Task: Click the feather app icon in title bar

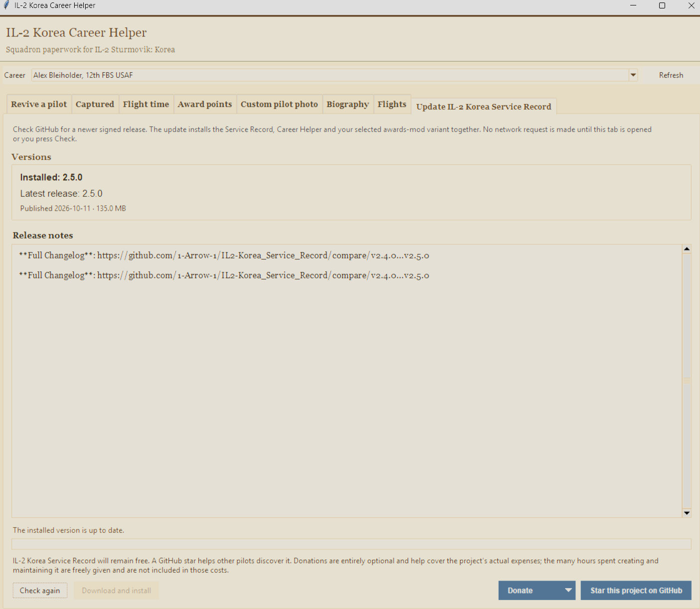Action: (6, 5)
